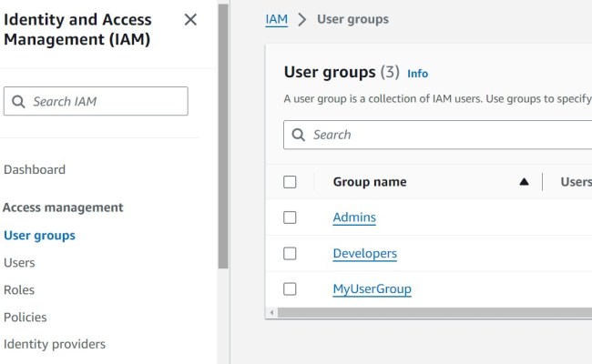Click the user groups Search field

point(437,135)
